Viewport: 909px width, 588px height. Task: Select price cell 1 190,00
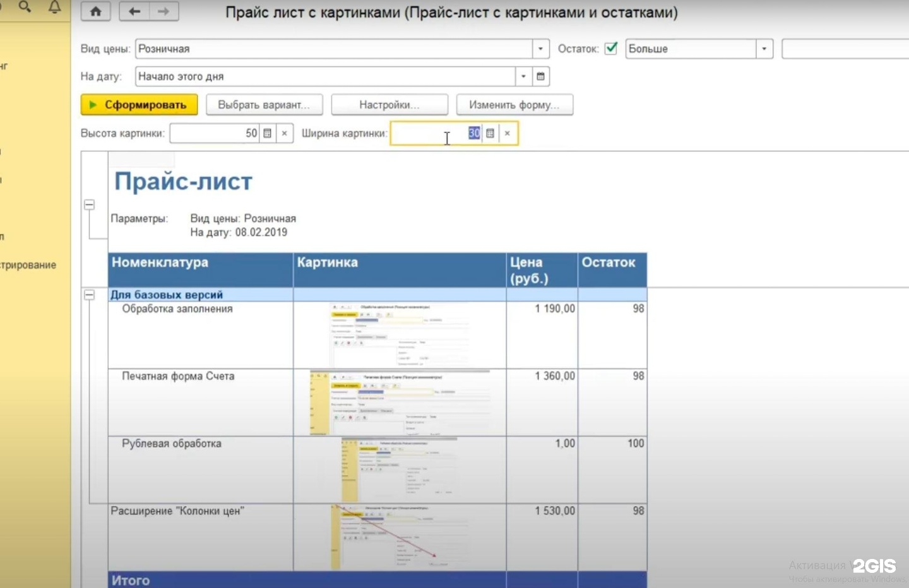[x=542, y=335]
